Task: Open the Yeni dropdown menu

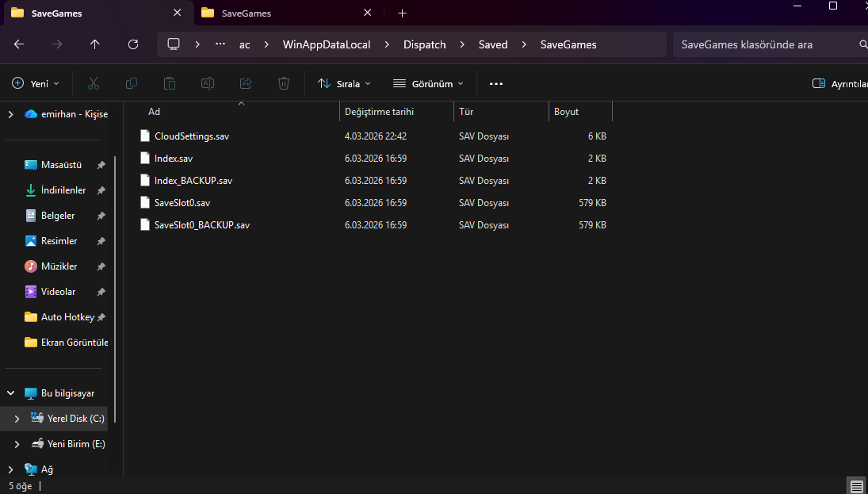Action: pyautogui.click(x=36, y=83)
